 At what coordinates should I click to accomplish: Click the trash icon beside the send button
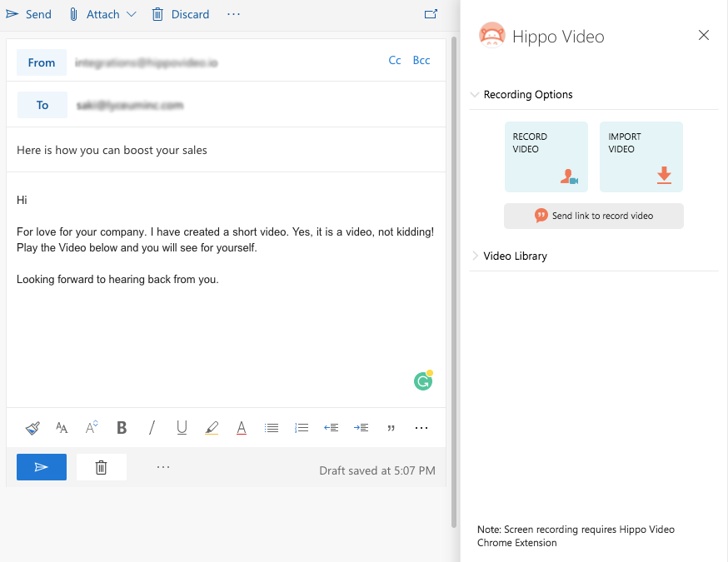click(101, 467)
